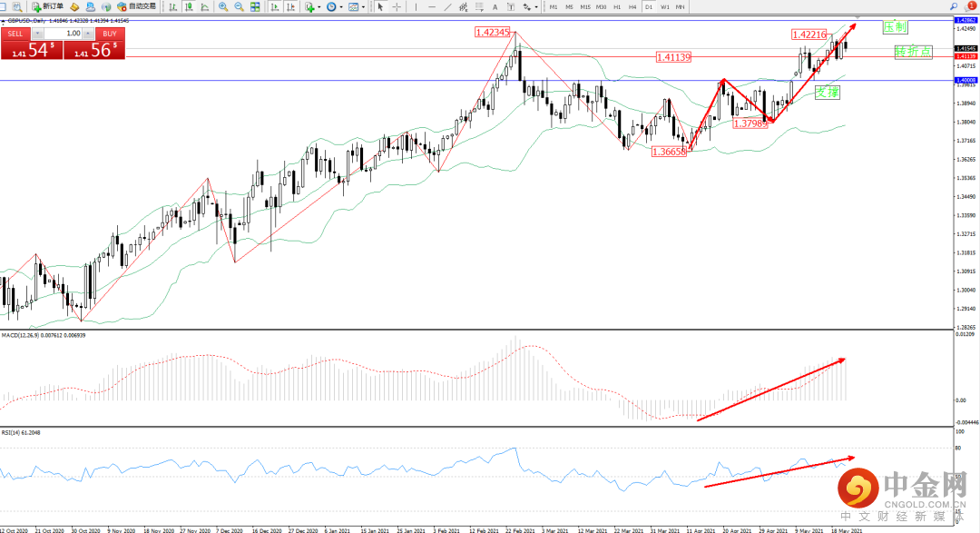Open the Market Watch icon
980x533 pixels.
point(74,7)
